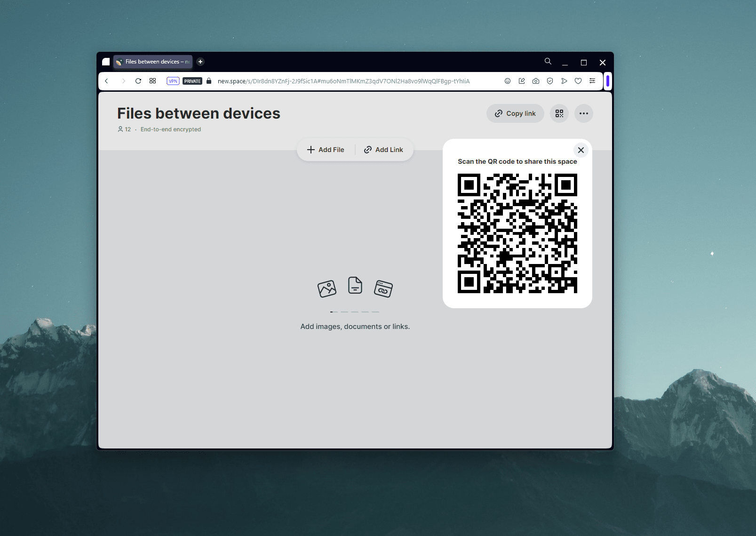Open the ad blocker shield icon

pos(550,81)
